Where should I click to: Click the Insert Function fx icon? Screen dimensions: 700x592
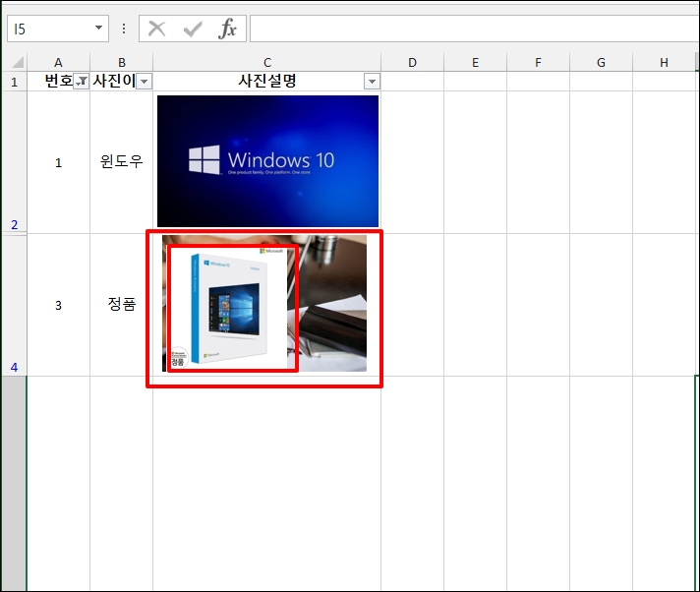[228, 30]
